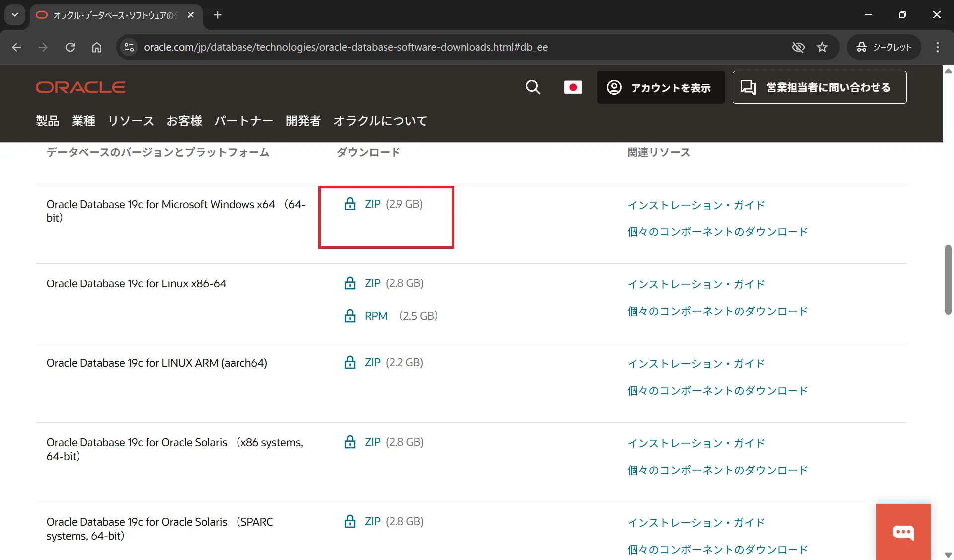The height and width of the screenshot is (560, 954).
Task: Reload the page
Action: (70, 47)
